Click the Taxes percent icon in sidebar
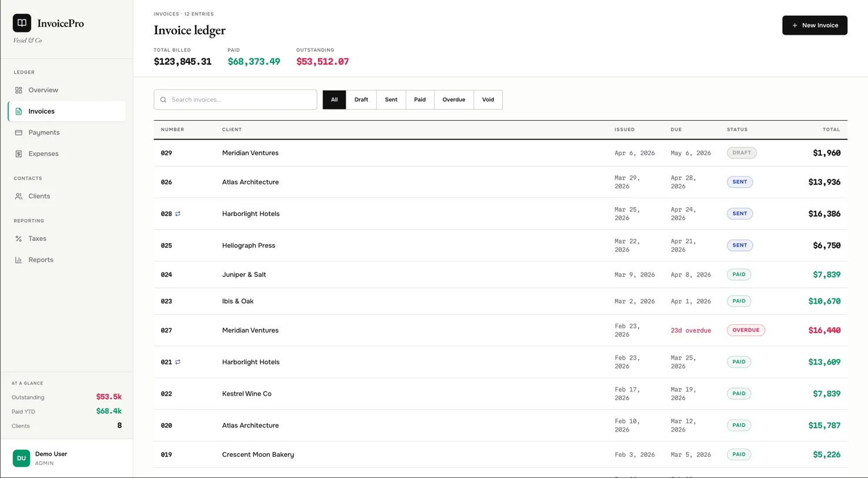The image size is (868, 478). [18, 238]
